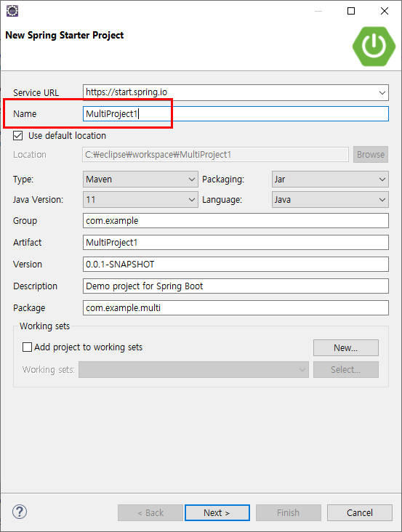Click the Select... working sets button
The image size is (402, 532).
(x=346, y=369)
